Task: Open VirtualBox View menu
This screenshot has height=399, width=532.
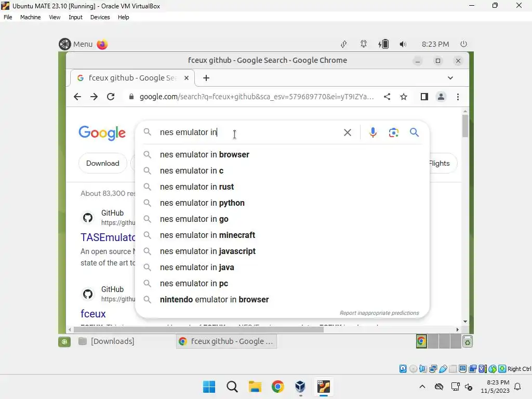Action: click(55, 17)
